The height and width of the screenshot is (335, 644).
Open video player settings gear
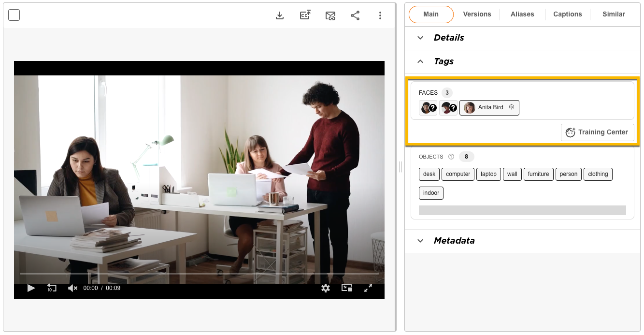pyautogui.click(x=326, y=288)
